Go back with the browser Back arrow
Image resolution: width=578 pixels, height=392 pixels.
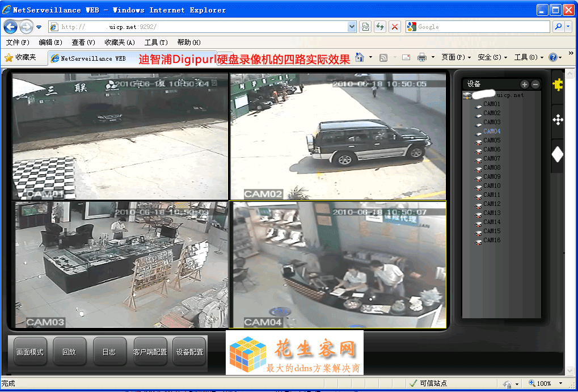[x=10, y=27]
